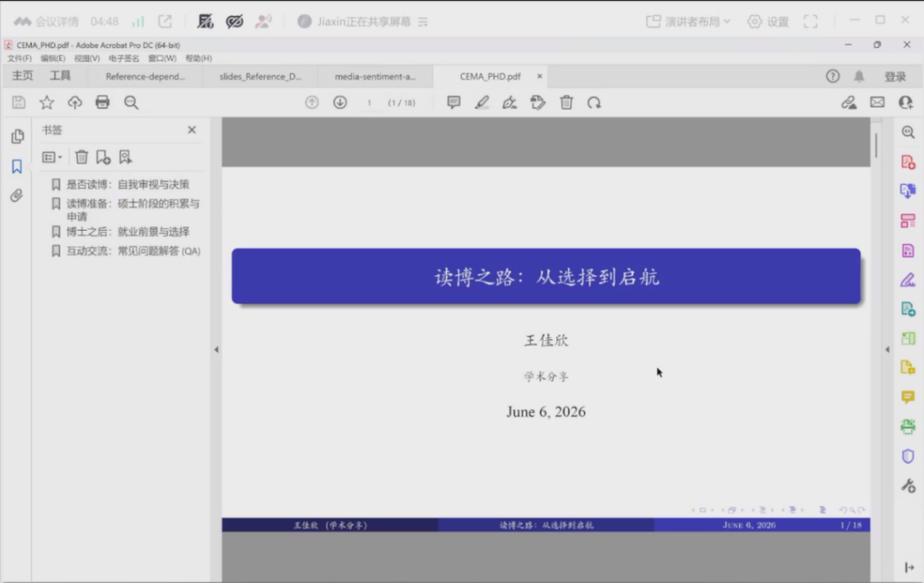This screenshot has width=924, height=583.
Task: Open the notifications bell
Action: click(x=859, y=76)
